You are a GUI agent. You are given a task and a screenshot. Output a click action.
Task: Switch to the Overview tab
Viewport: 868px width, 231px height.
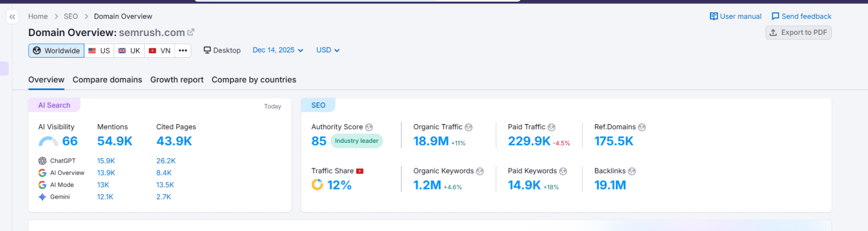[46, 80]
